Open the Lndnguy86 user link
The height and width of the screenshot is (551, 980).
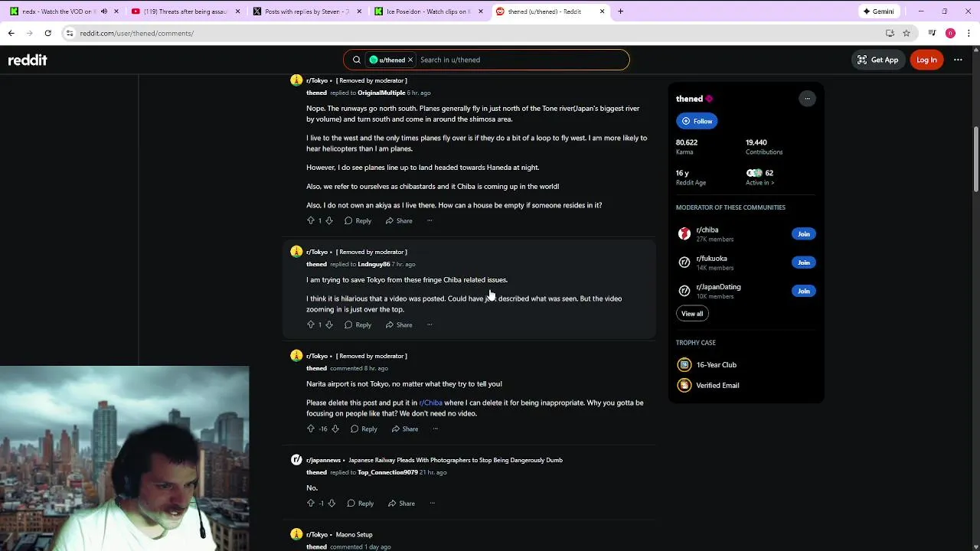[374, 264]
